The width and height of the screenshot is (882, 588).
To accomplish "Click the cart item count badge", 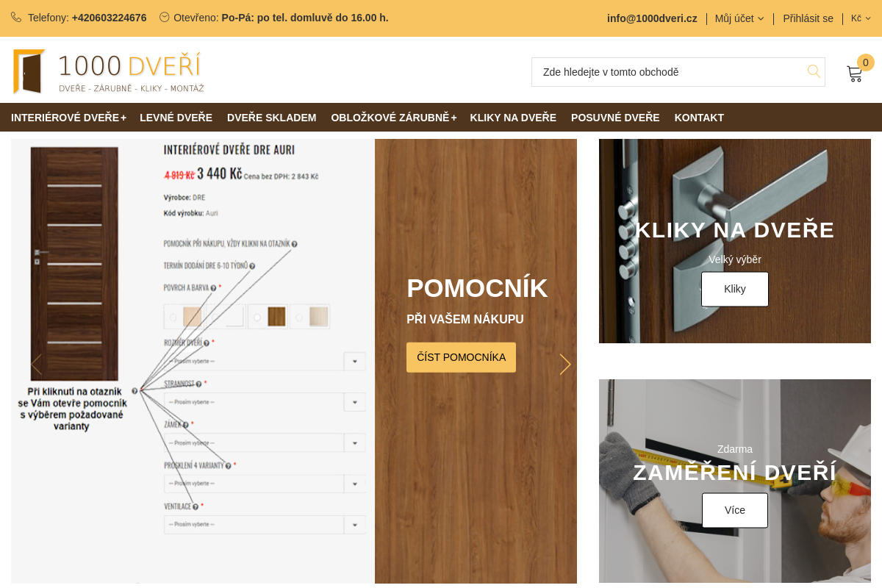I will point(866,62).
